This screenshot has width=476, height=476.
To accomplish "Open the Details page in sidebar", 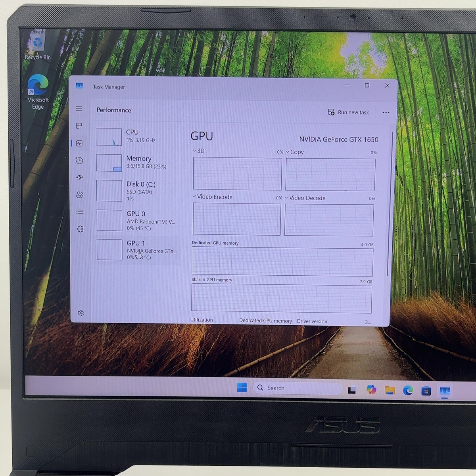I will click(80, 212).
